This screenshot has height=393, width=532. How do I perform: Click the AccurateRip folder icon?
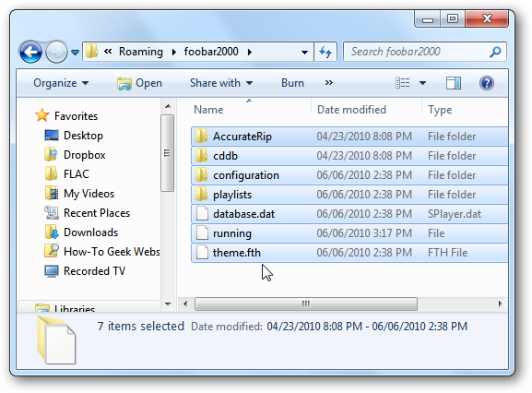click(202, 137)
